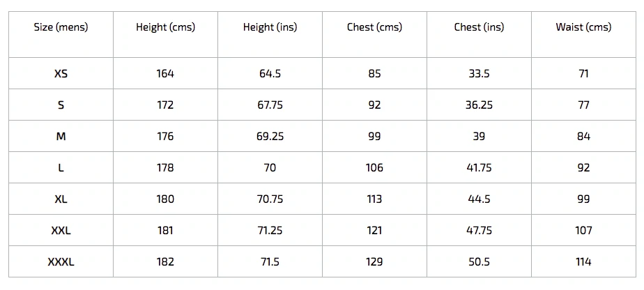Click the Height (ins) column header

click(270, 27)
